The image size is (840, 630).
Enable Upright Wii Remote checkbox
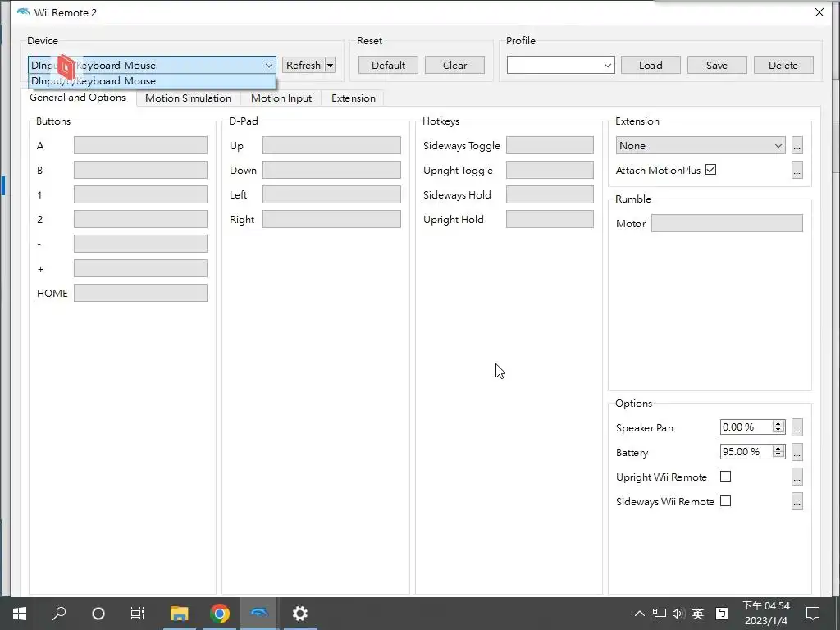coord(725,477)
